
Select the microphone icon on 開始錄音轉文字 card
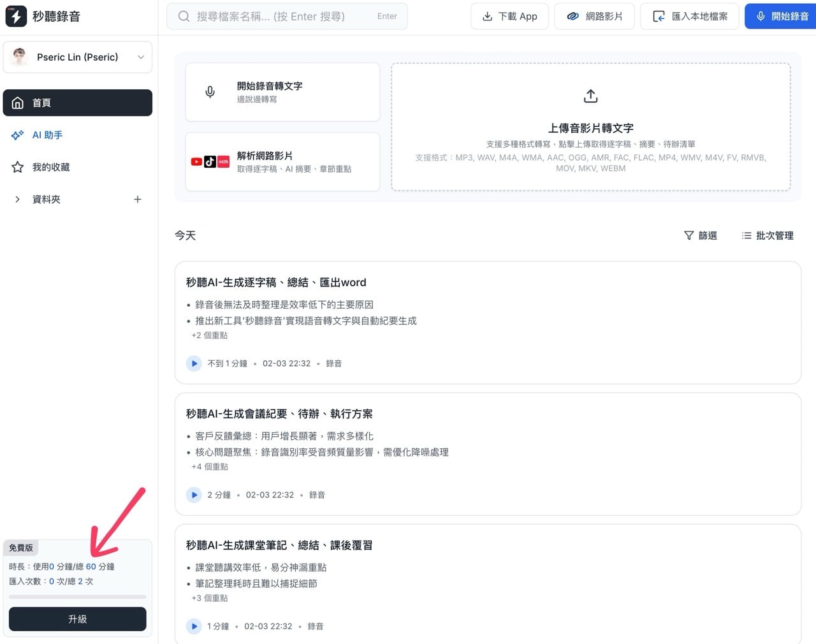click(210, 91)
